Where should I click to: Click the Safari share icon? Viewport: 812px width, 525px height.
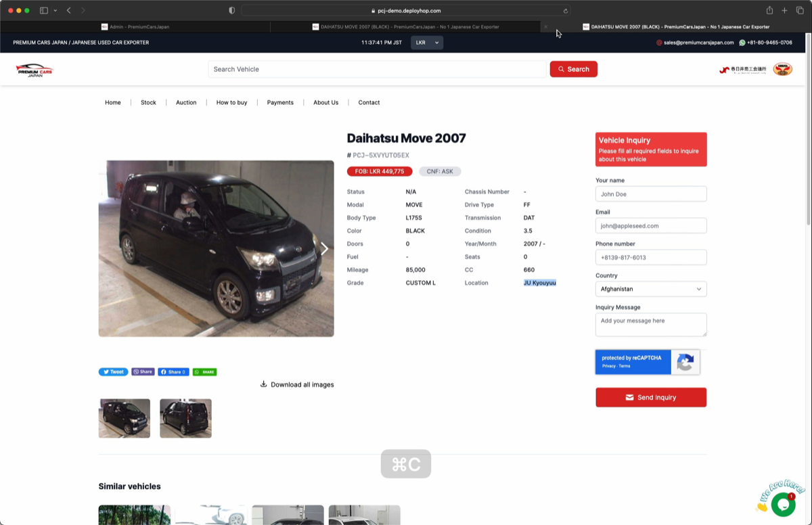click(769, 11)
